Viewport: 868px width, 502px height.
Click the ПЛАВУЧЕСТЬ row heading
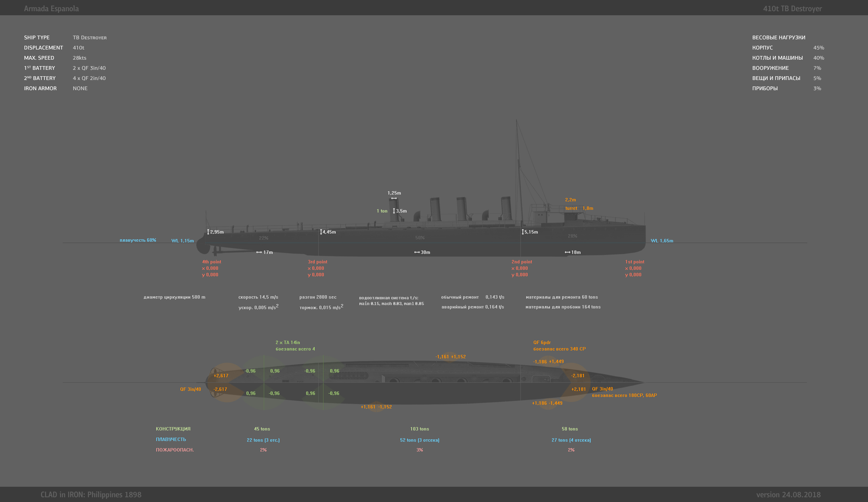[171, 439]
